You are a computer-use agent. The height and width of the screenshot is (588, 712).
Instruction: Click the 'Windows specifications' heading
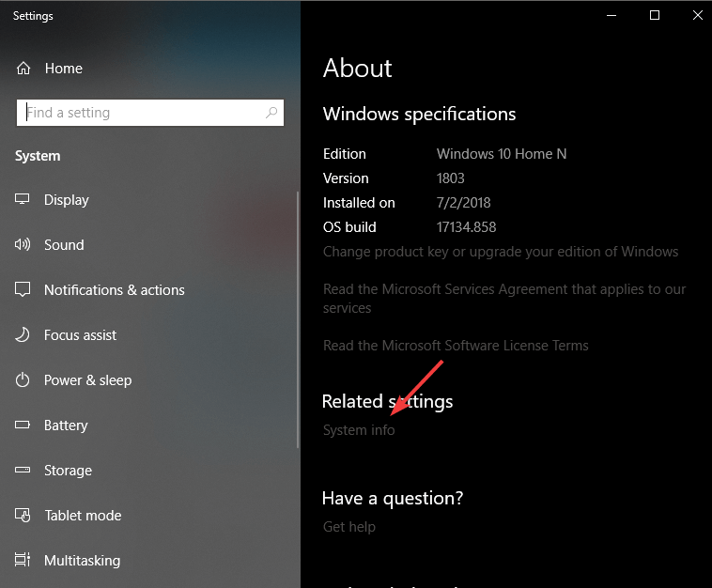tap(419, 114)
